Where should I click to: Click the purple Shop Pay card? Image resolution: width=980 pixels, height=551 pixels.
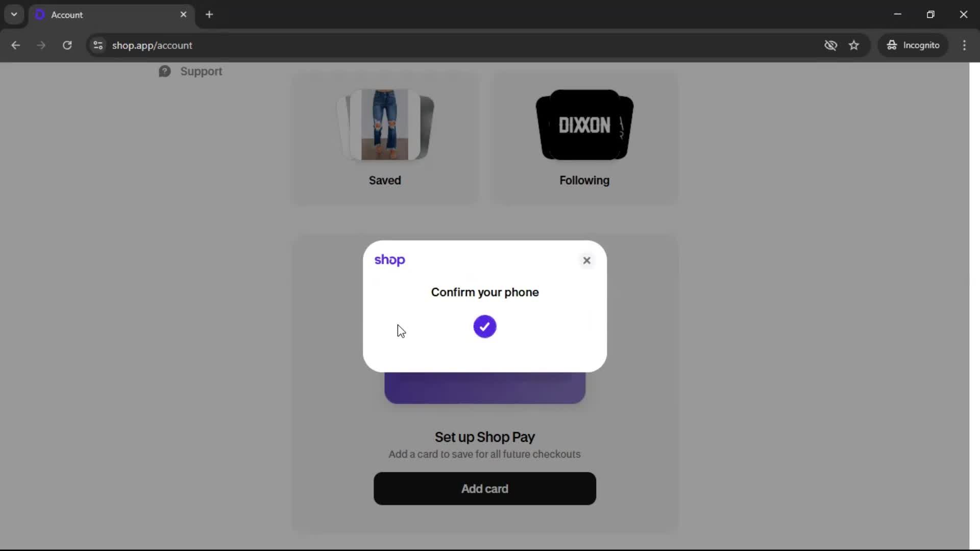point(484,388)
